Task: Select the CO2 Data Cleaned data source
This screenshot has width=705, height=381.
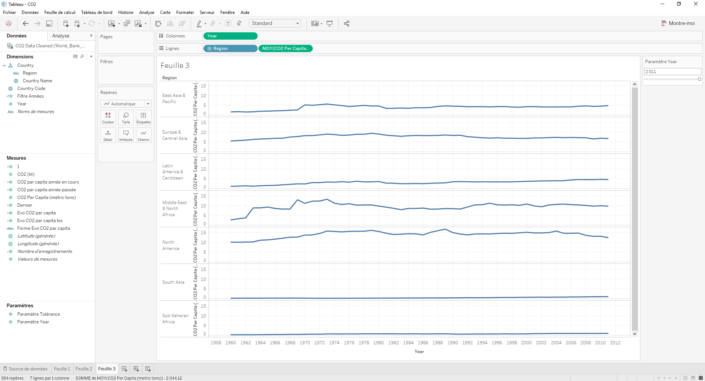Action: click(x=46, y=46)
